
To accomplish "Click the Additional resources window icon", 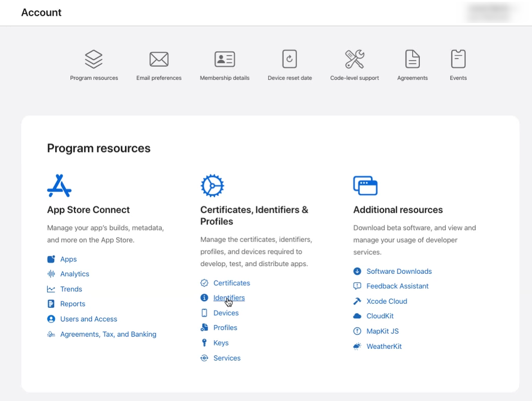I will click(365, 186).
